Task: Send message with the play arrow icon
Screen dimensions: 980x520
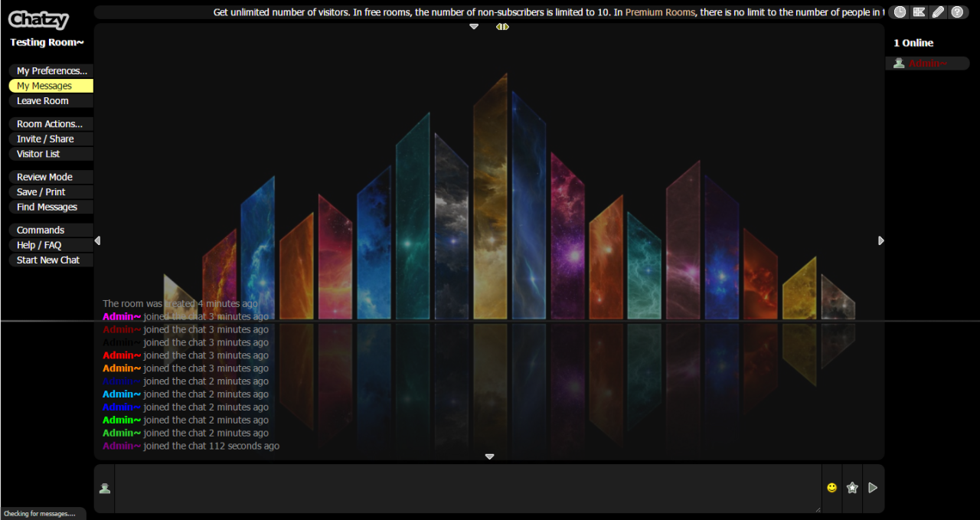Action: [873, 488]
